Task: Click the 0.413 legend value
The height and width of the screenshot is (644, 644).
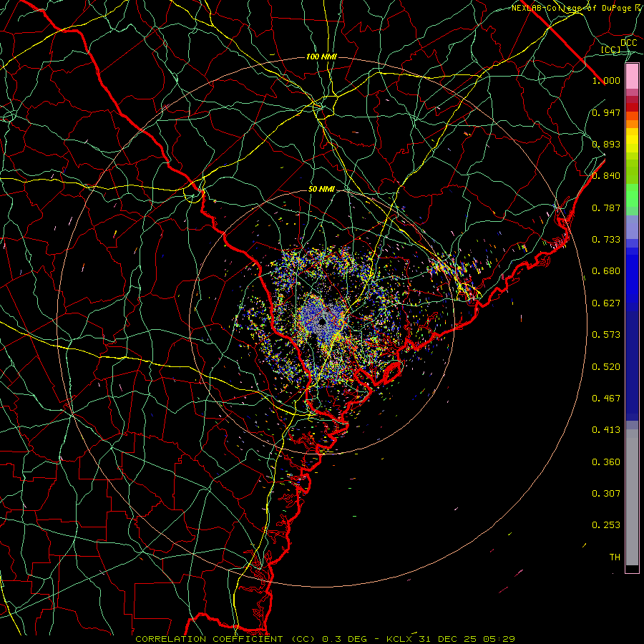Action: pos(606,430)
